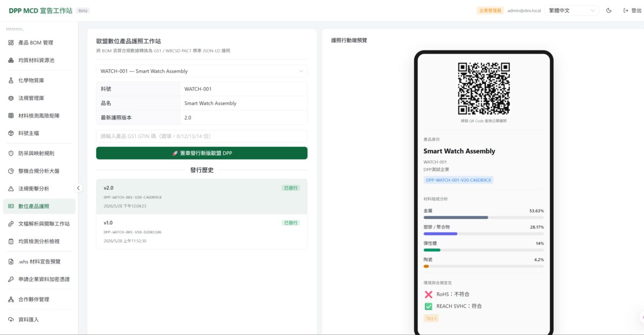644x335 pixels.
Task: Click the QR code image in preview
Action: coord(484,88)
